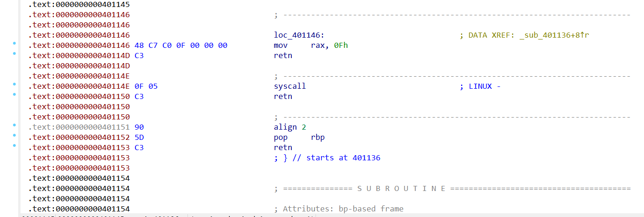
Task: Click the LINUX comment after syscall
Action: 484,86
